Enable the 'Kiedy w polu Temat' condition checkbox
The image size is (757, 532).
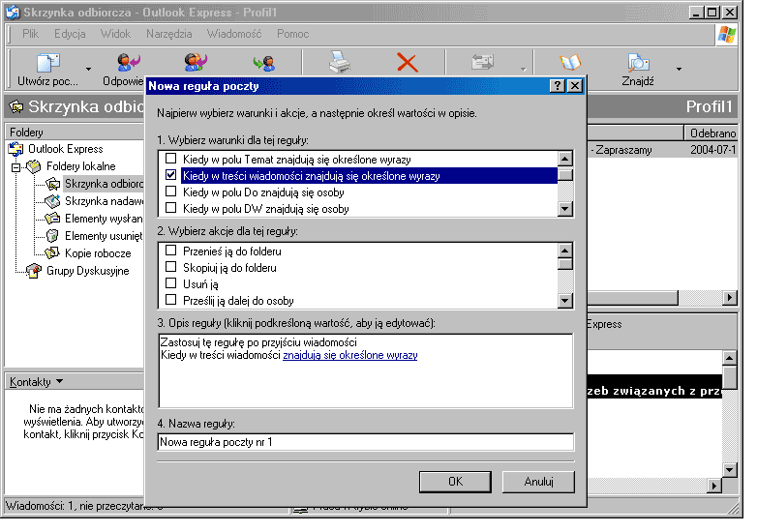[171, 159]
